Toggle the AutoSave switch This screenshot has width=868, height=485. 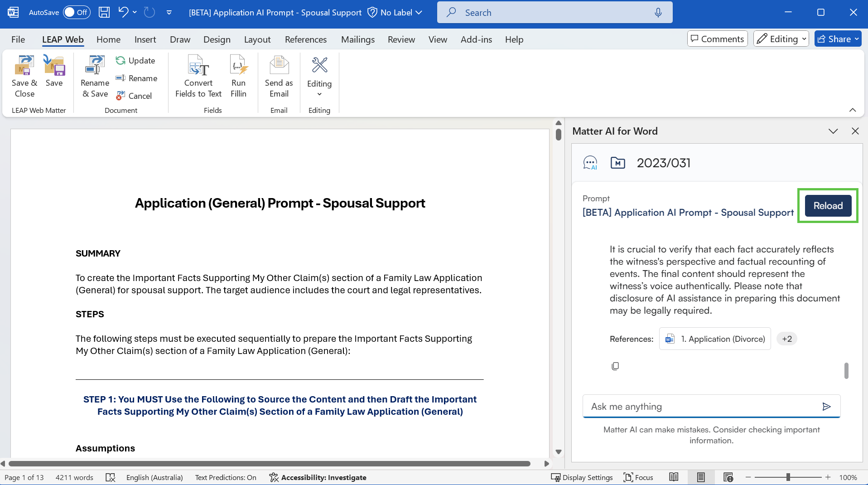76,12
